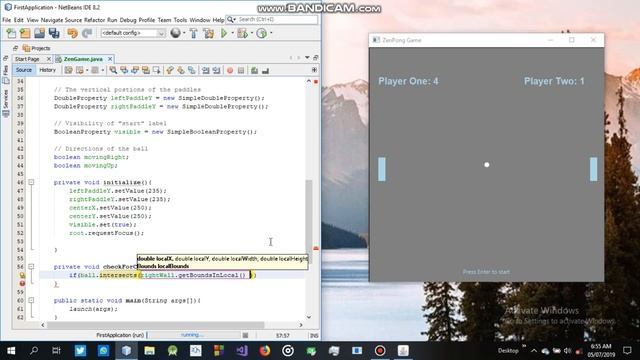Image resolution: width=640 pixels, height=360 pixels.
Task: Open Firefox from the taskbar
Action: pyautogui.click(x=264, y=350)
